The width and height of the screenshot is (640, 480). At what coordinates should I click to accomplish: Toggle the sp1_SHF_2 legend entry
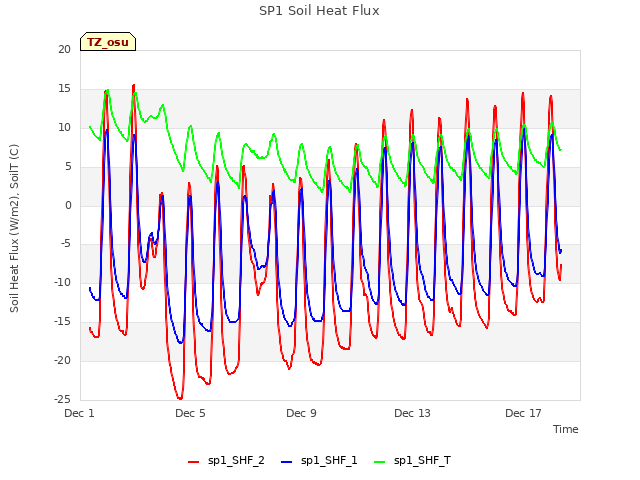point(226,461)
